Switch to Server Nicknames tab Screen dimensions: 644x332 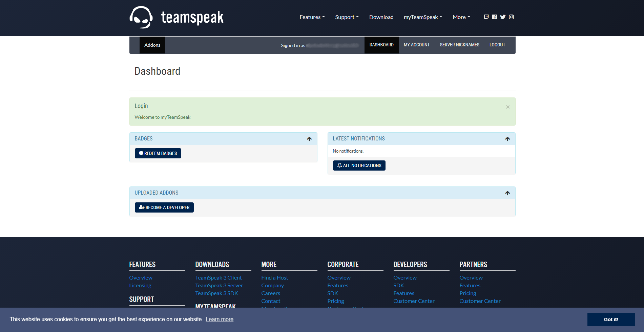[x=459, y=45]
